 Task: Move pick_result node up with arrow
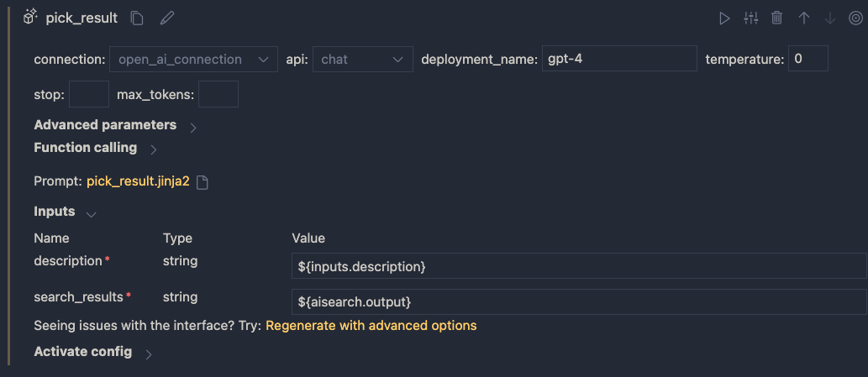(x=804, y=18)
